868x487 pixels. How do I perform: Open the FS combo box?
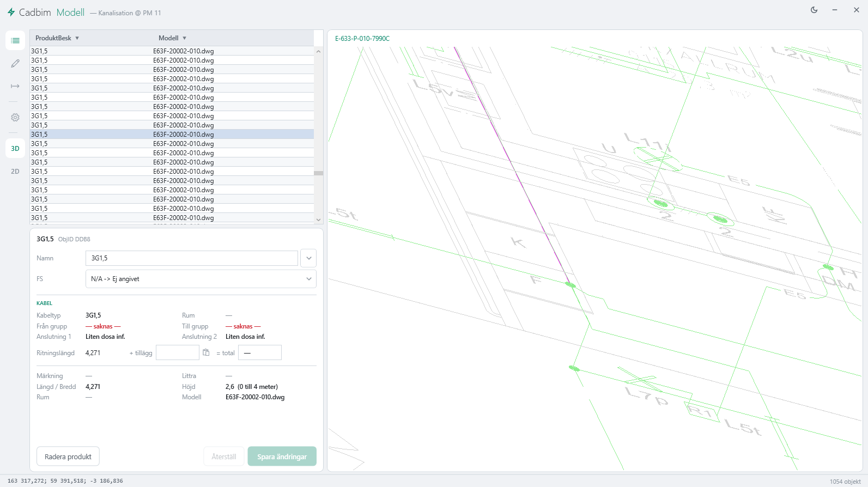click(201, 279)
